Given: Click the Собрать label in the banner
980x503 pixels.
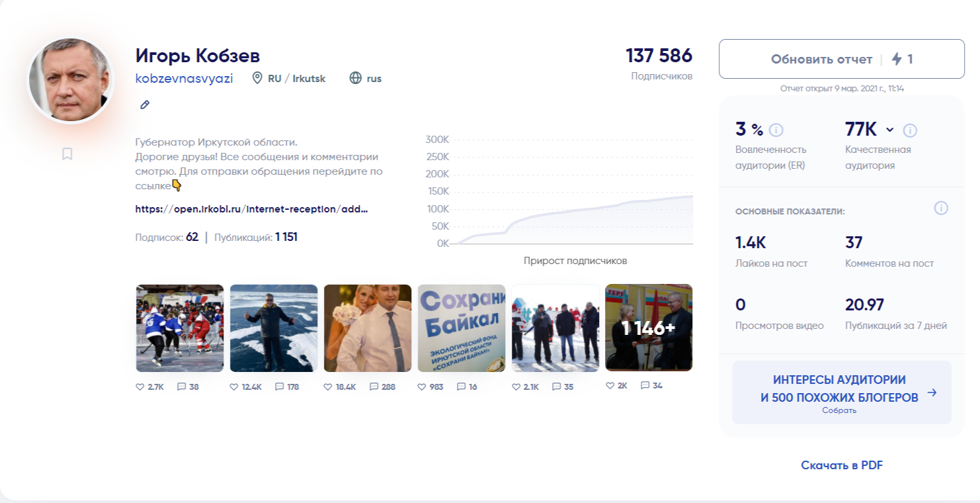Looking at the screenshot, I should (839, 410).
